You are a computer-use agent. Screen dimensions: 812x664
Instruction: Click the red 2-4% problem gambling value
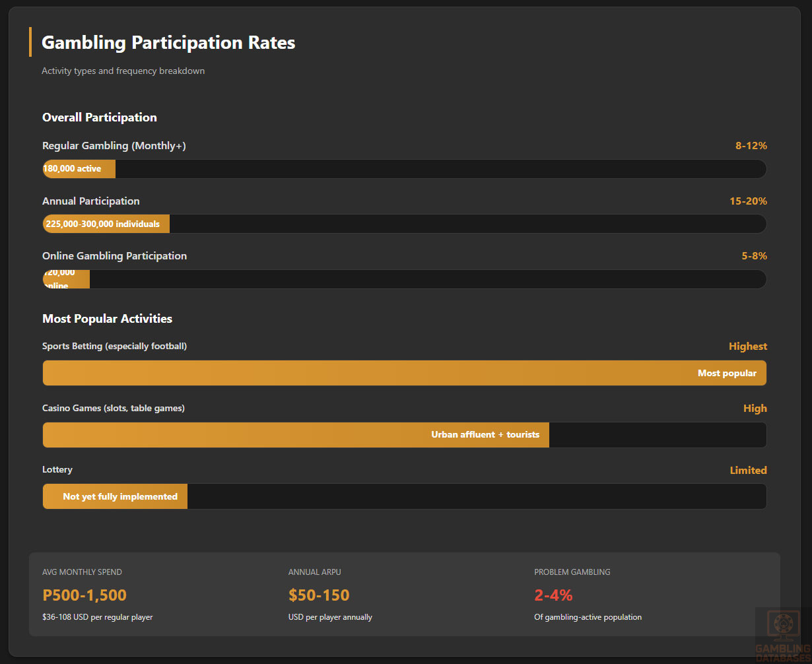coord(553,595)
